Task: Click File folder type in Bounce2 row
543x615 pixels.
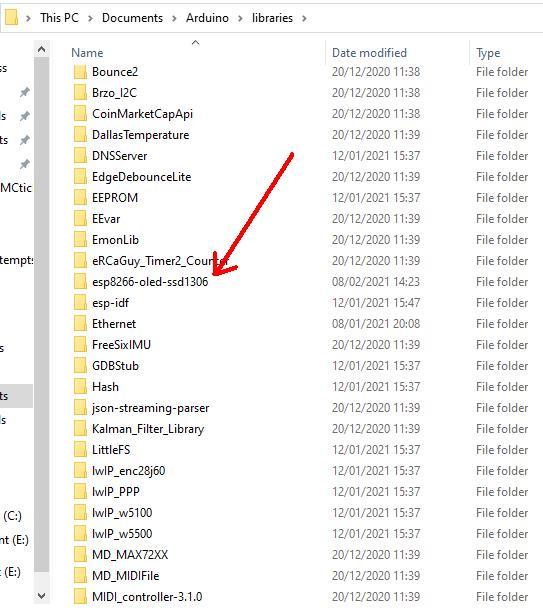Action: coord(502,72)
